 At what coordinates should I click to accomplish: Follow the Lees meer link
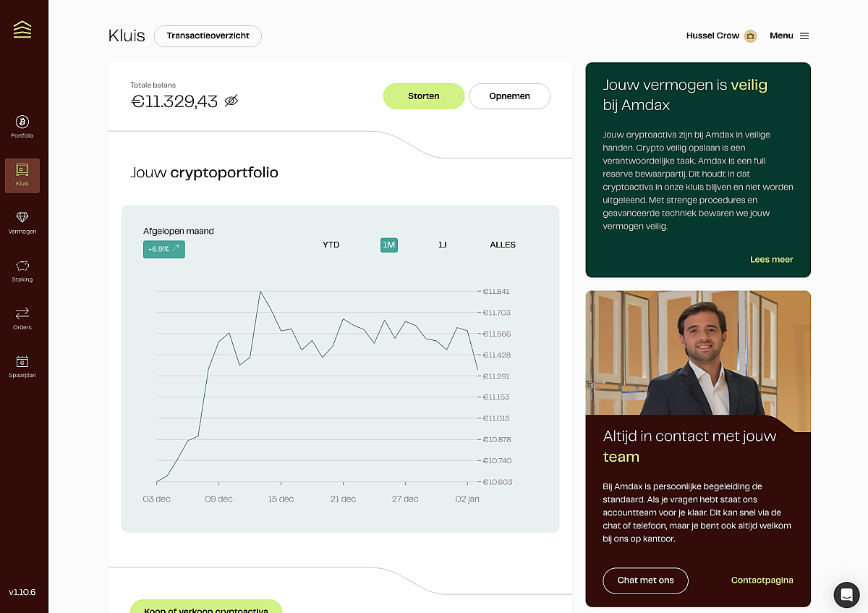point(772,259)
